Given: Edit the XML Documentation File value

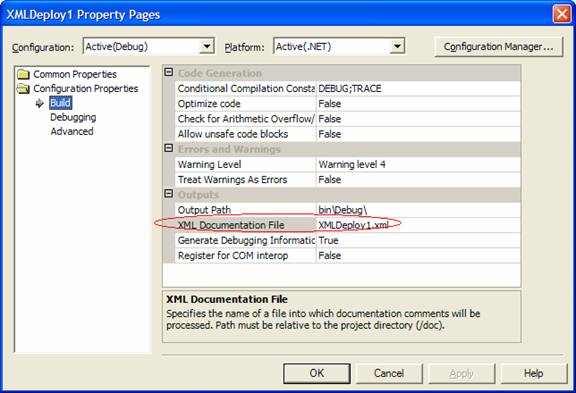Looking at the screenshot, I should click(418, 225).
